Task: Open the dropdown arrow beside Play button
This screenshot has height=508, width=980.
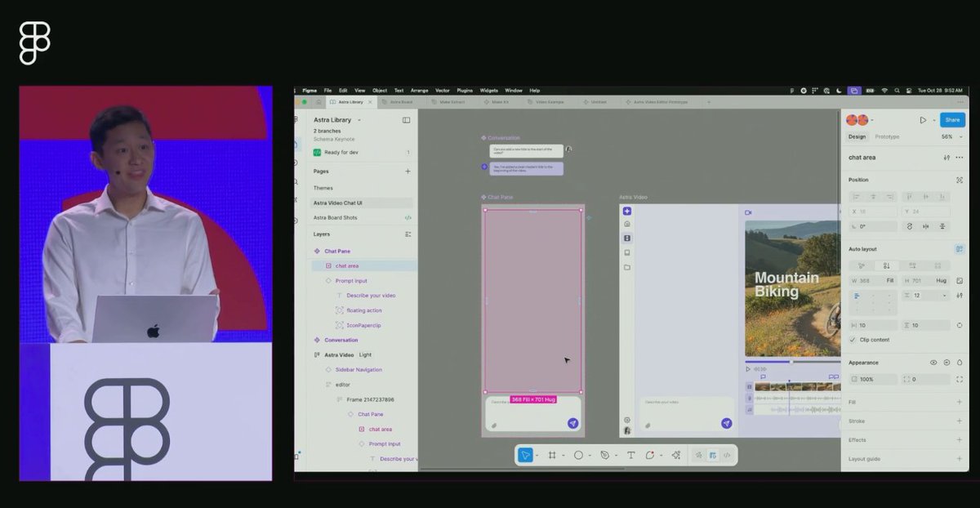Action: [x=933, y=120]
